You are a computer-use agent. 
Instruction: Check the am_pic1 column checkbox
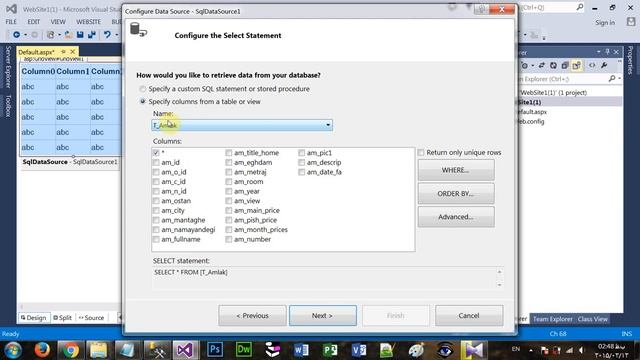pos(301,153)
